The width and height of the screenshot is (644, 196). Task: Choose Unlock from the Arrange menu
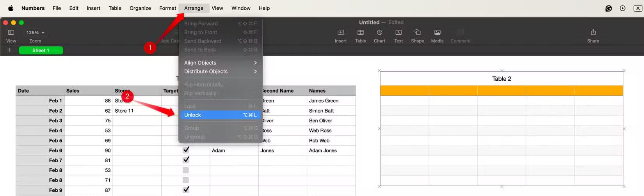point(221,115)
